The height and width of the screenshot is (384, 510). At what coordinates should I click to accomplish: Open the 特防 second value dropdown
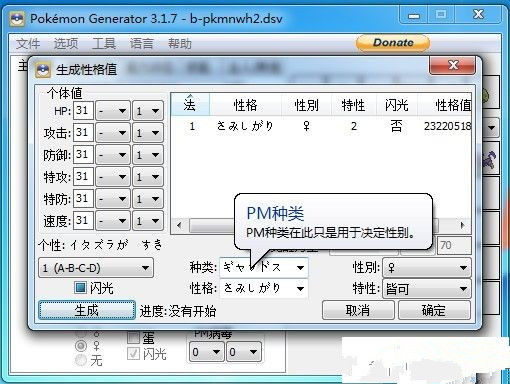click(x=148, y=199)
